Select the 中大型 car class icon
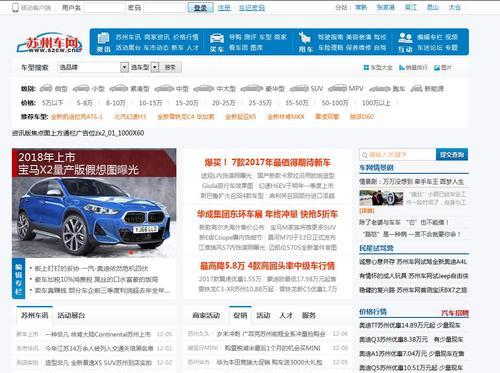 [x=204, y=88]
